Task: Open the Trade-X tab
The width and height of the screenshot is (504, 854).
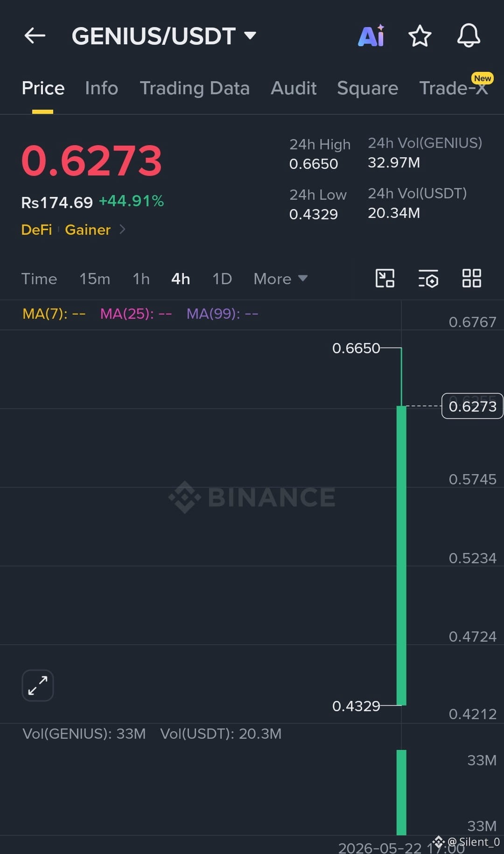Action: (x=454, y=88)
